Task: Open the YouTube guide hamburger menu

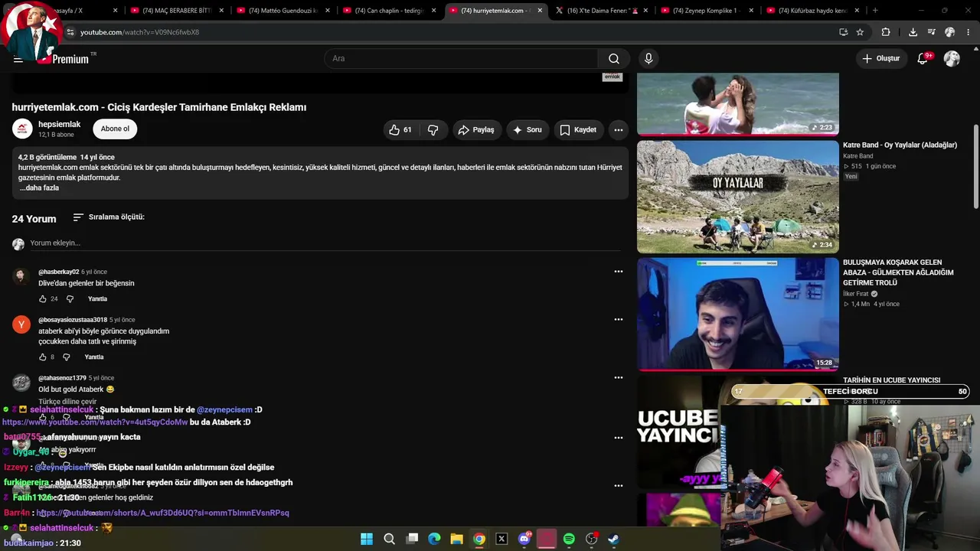Action: 18,59
